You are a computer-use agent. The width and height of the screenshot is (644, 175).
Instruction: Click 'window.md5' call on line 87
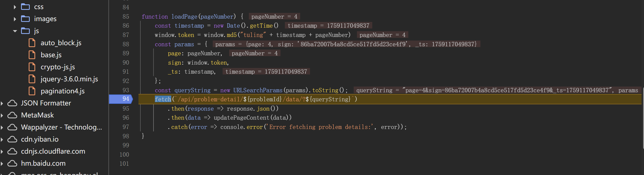(220, 35)
